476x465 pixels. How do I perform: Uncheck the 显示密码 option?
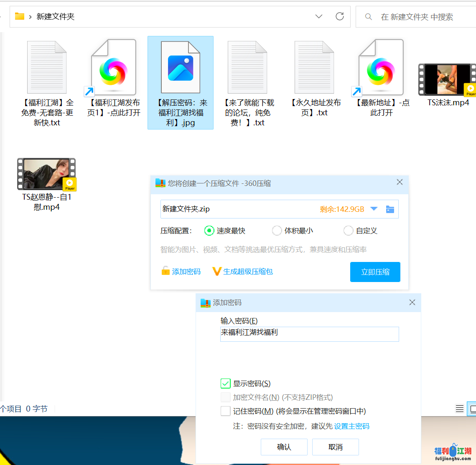pos(225,383)
